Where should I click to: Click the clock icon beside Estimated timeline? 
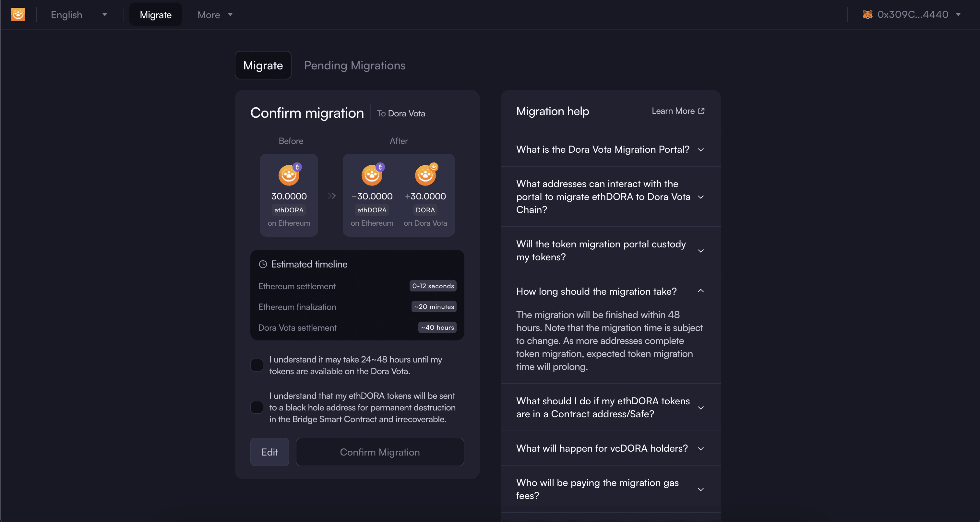(263, 264)
